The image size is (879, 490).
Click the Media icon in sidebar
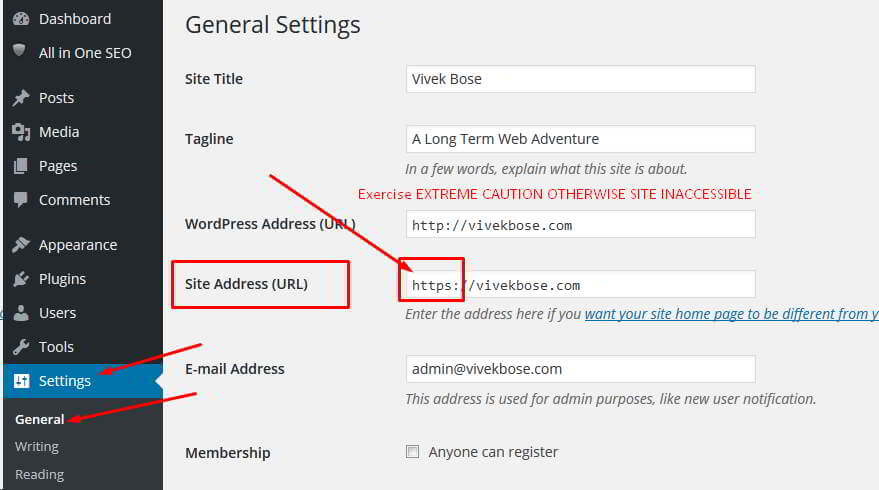pos(21,132)
